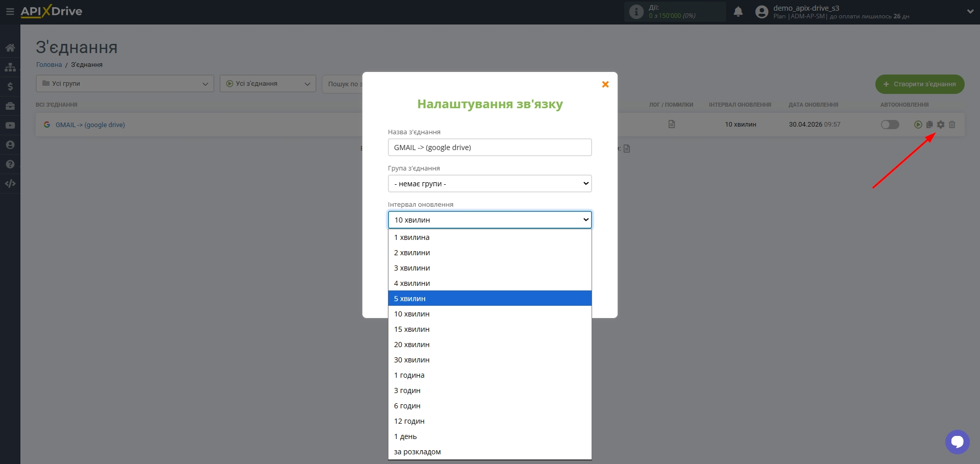
Task: Select '1 хвилина' interval option
Action: (x=489, y=237)
